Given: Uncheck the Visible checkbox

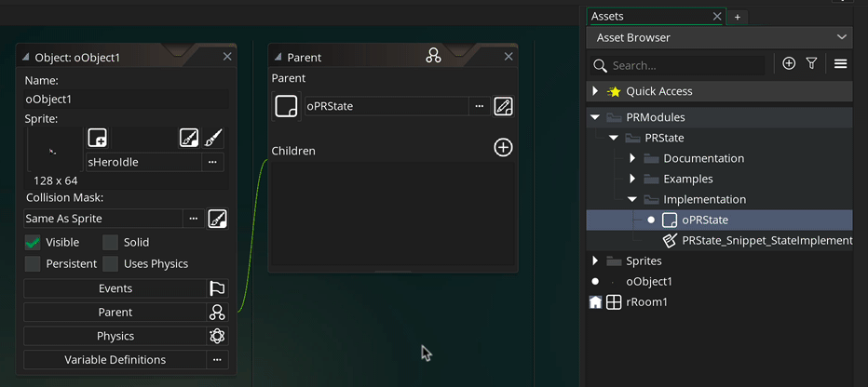Looking at the screenshot, I should click(x=34, y=242).
